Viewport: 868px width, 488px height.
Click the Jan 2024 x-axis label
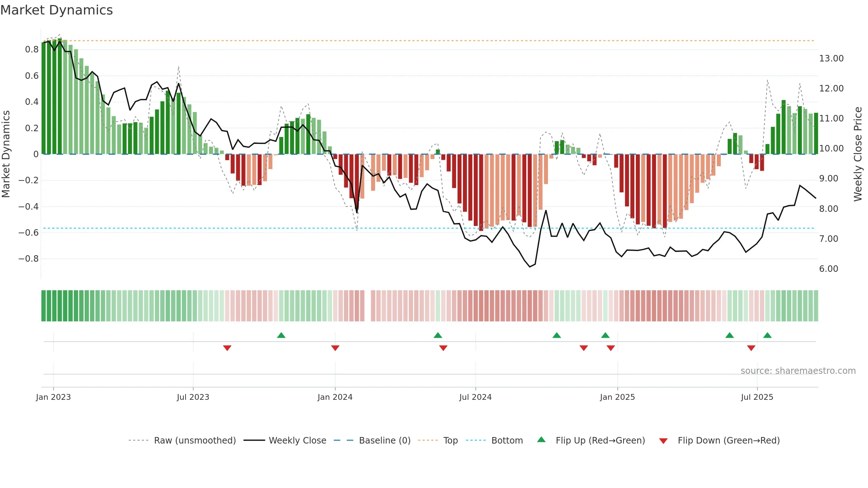(335, 397)
